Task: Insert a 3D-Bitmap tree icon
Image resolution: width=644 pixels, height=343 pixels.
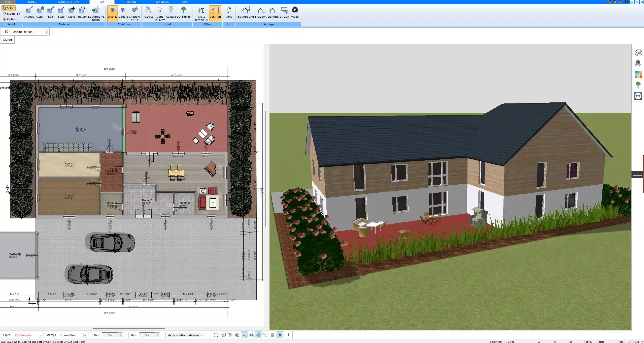Action: [184, 13]
